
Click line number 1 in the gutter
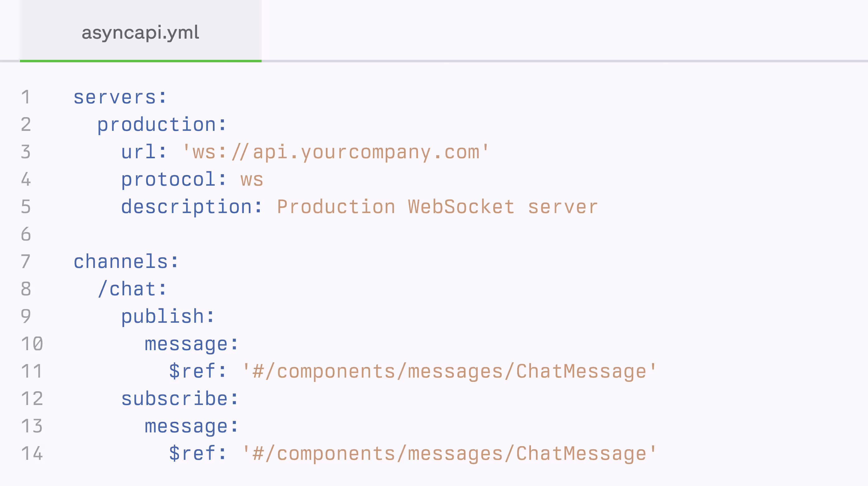26,97
